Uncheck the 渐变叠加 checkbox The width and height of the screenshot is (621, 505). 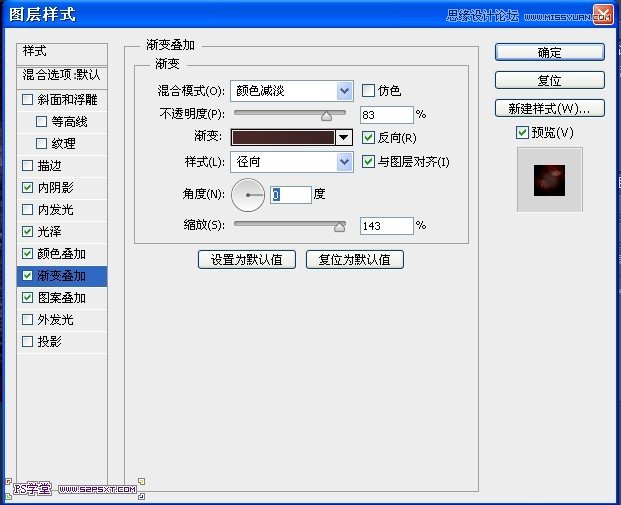coord(27,275)
